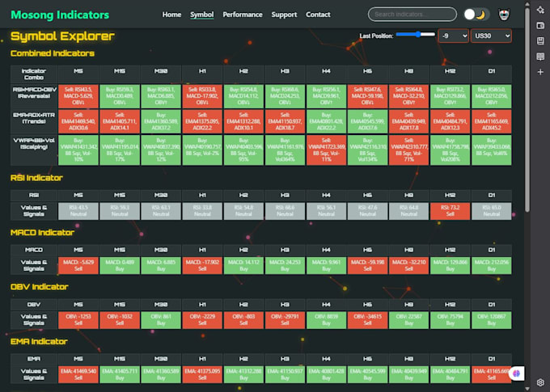The width and height of the screenshot is (550, 392).
Task: Click the 'Sell: VWAP41723.369' scalping cell
Action: tap(326, 150)
